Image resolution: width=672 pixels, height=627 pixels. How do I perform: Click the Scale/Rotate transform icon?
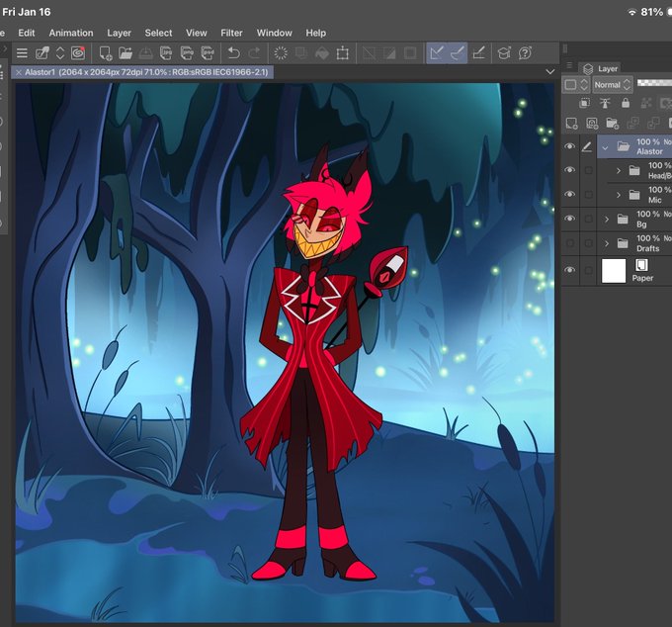343,53
